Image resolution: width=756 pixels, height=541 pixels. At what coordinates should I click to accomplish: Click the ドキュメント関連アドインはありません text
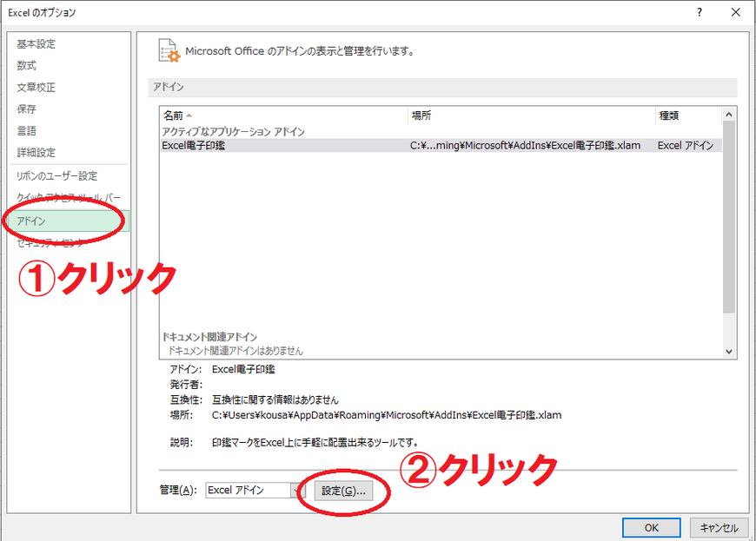[235, 351]
